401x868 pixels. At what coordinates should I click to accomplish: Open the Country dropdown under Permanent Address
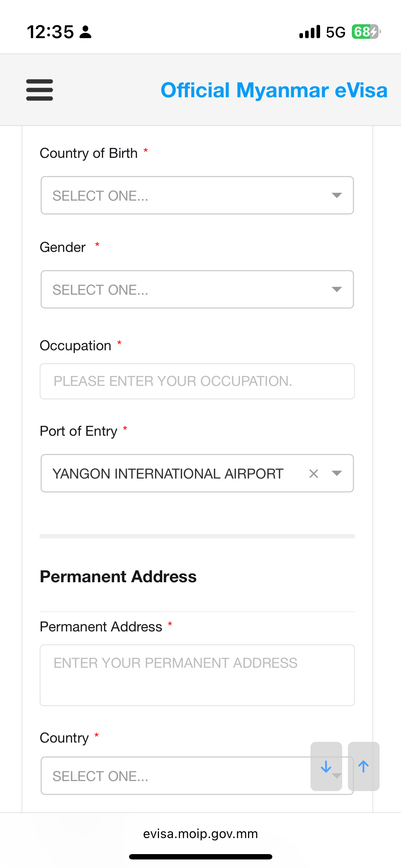point(175,776)
